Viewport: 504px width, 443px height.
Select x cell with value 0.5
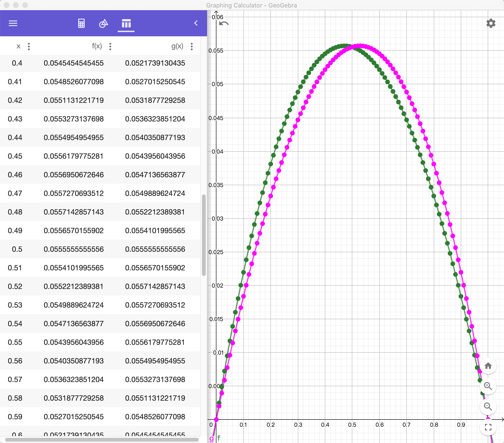tap(17, 249)
